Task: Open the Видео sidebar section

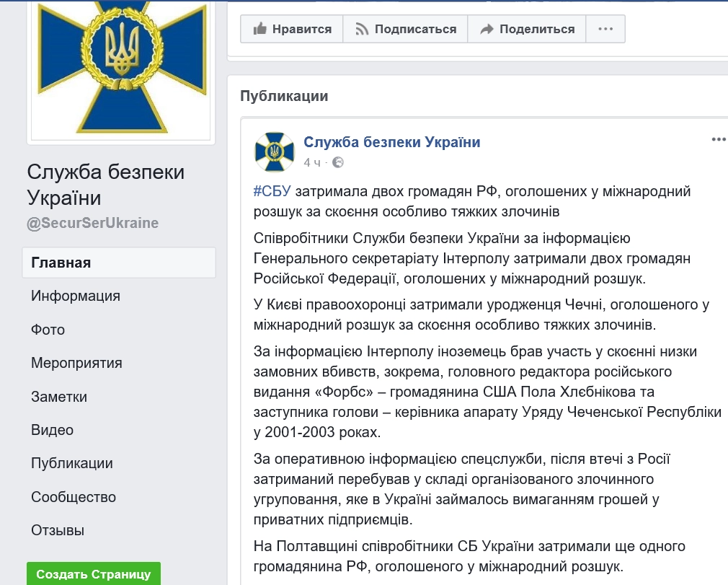Action: pyautogui.click(x=53, y=430)
